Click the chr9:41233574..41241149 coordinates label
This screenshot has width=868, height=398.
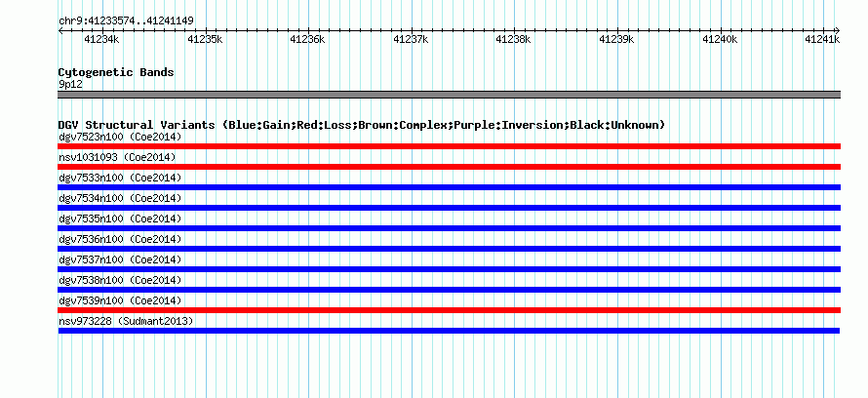126,21
